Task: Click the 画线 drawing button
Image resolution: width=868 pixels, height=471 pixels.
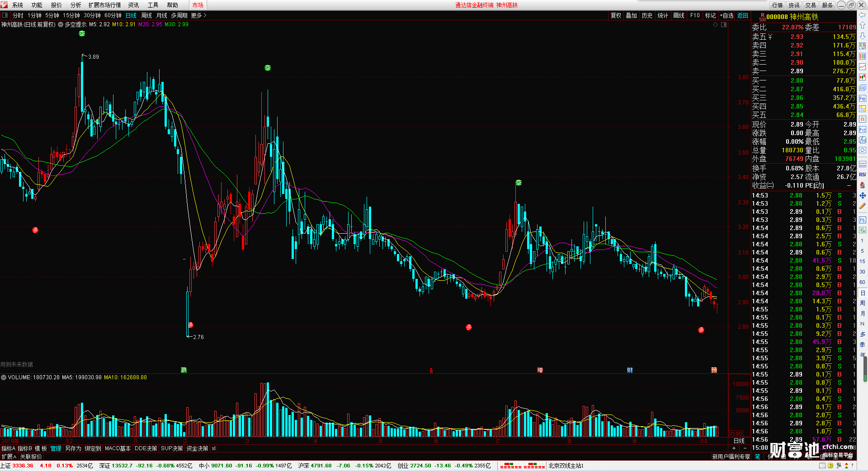Action: (679, 15)
